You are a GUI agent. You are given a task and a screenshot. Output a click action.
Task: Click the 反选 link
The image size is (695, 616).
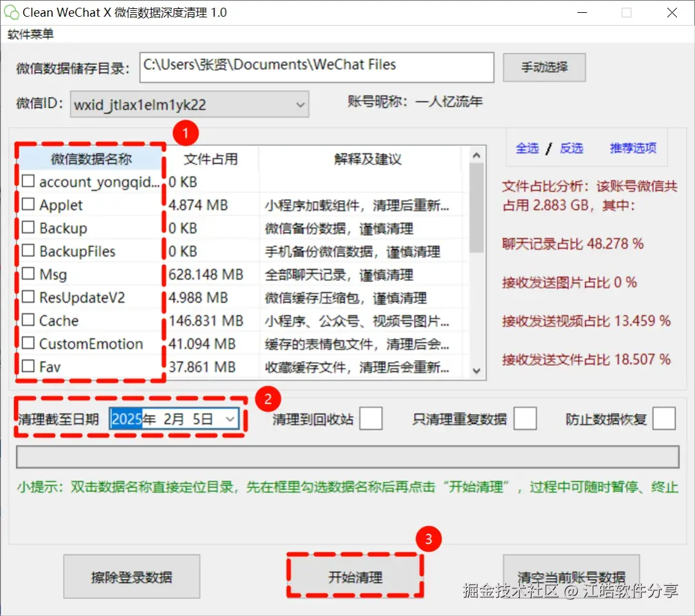pyautogui.click(x=571, y=148)
